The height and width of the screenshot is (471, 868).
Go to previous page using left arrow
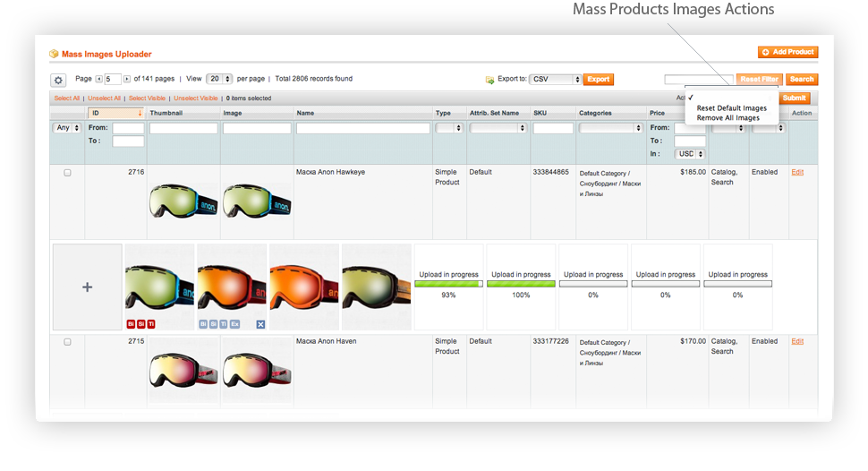[98, 80]
